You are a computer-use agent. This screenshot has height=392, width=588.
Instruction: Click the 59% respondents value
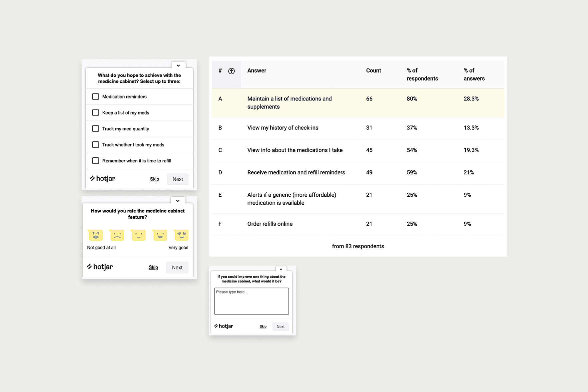click(412, 172)
